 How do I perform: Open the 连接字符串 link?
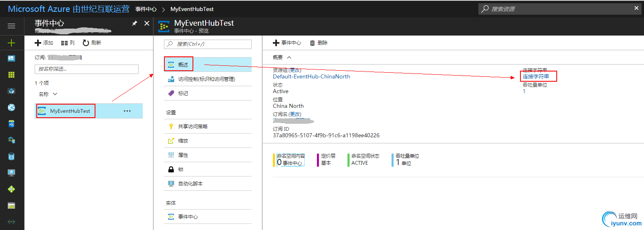536,76
